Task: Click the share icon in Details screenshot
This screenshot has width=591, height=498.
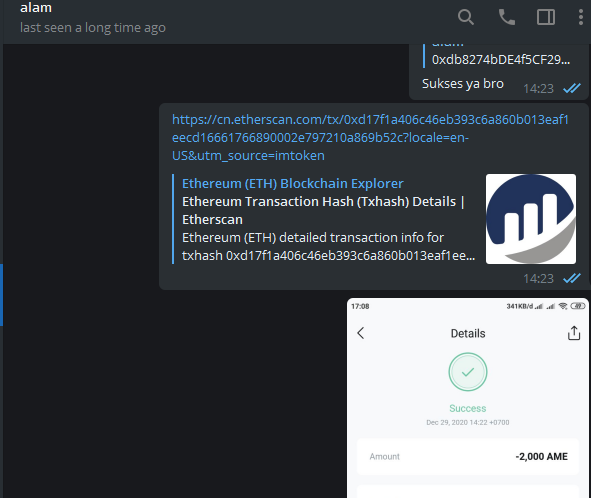Action: 574,333
